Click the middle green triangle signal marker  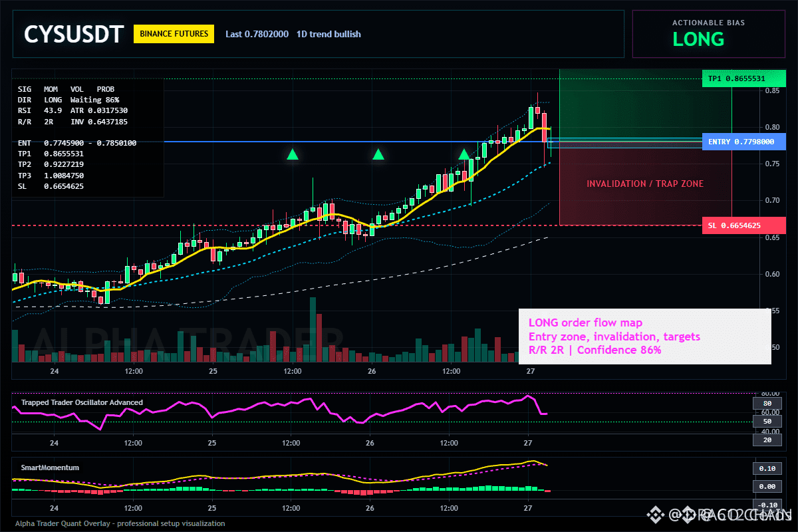click(x=378, y=155)
